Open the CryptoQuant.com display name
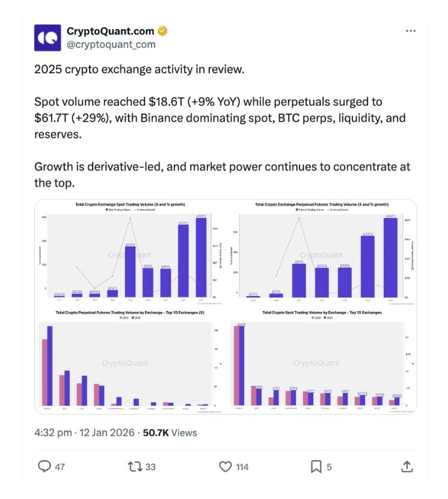Image resolution: width=448 pixels, height=499 pixels. (111, 31)
